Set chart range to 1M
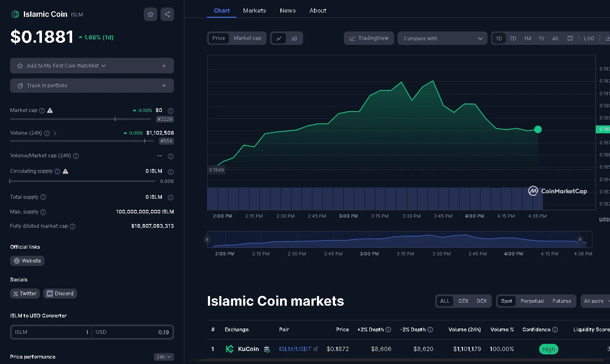The height and width of the screenshot is (364, 610). click(x=527, y=38)
